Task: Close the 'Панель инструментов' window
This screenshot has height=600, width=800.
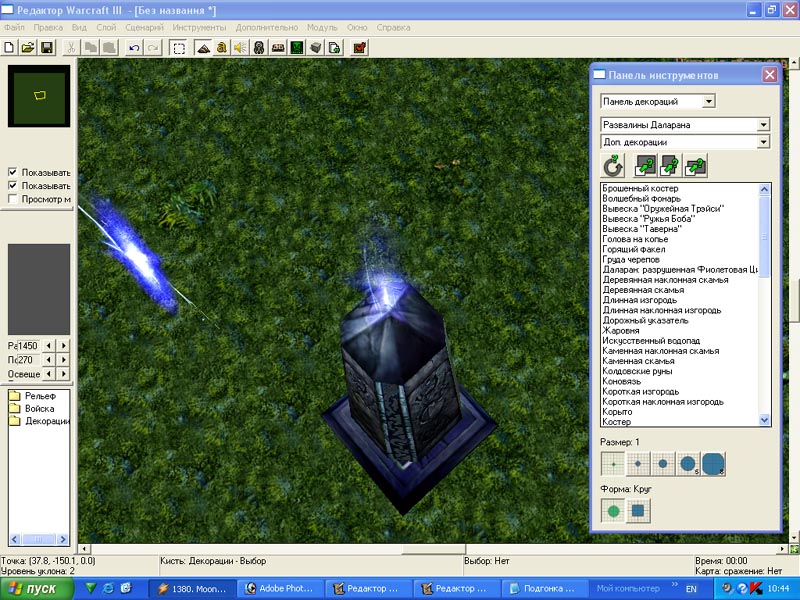Action: coord(770,75)
